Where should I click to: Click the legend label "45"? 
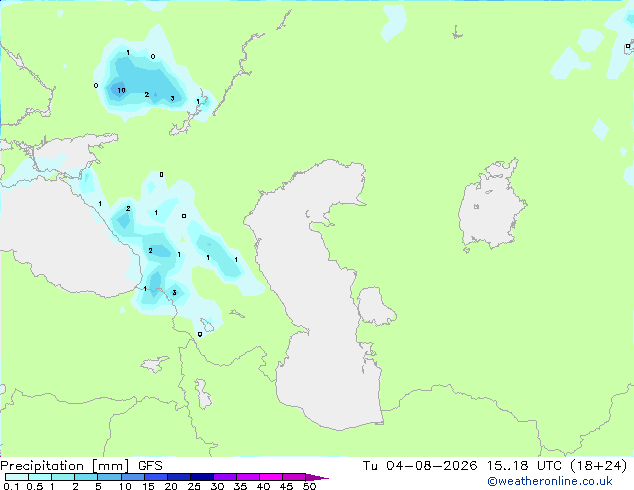pos(286,486)
